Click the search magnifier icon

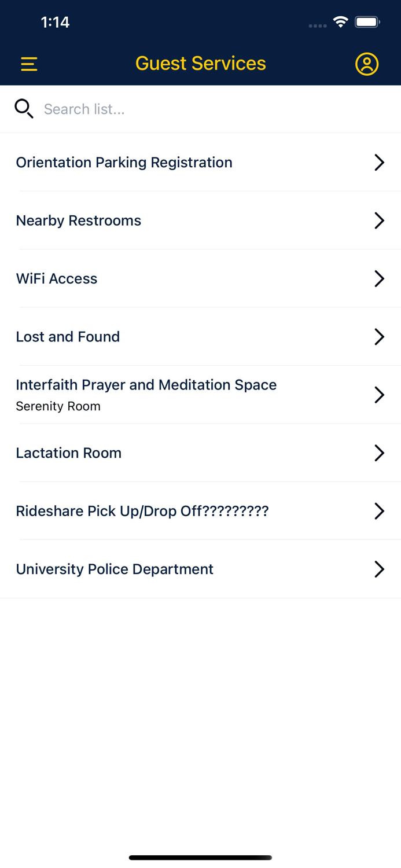[x=24, y=109]
